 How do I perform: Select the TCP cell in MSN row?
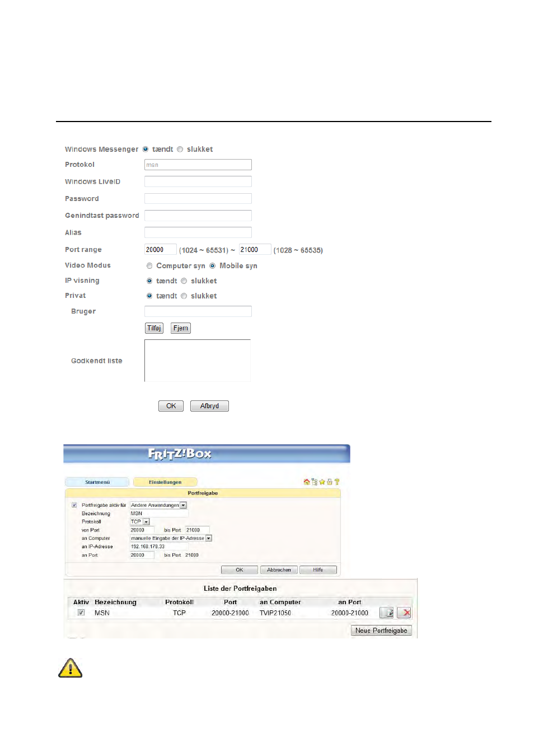179,613
